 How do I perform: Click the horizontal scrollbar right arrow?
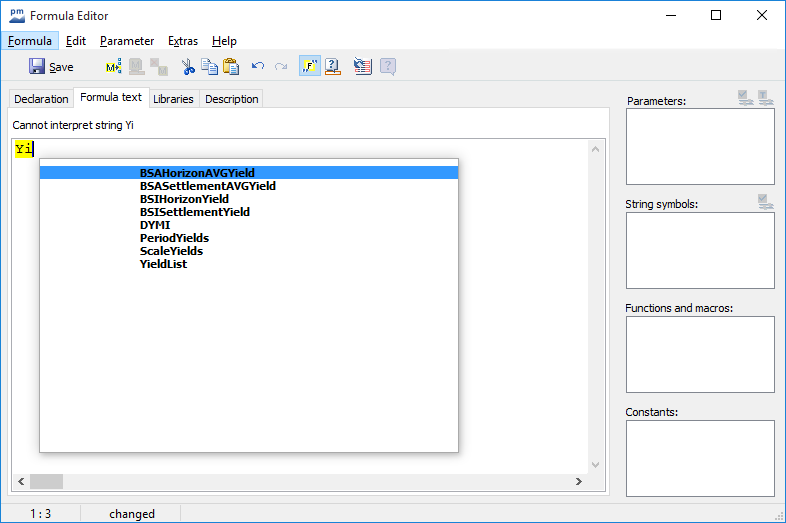tap(578, 481)
